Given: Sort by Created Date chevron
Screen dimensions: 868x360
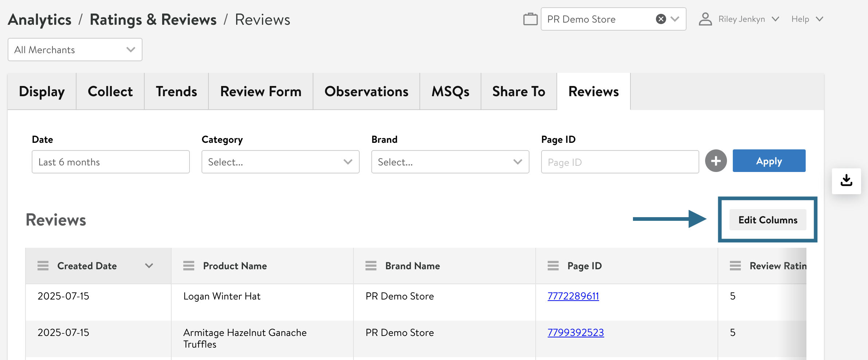Looking at the screenshot, I should (149, 266).
